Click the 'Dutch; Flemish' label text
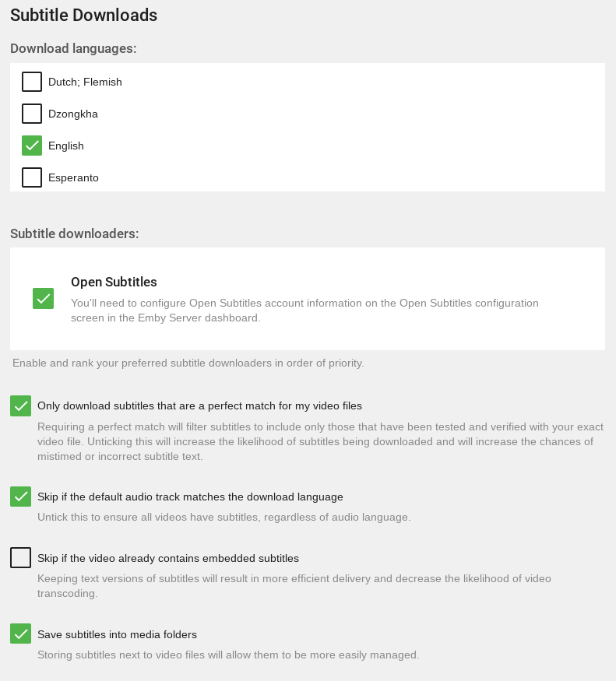Viewport: 616px width, 681px height. point(85,82)
